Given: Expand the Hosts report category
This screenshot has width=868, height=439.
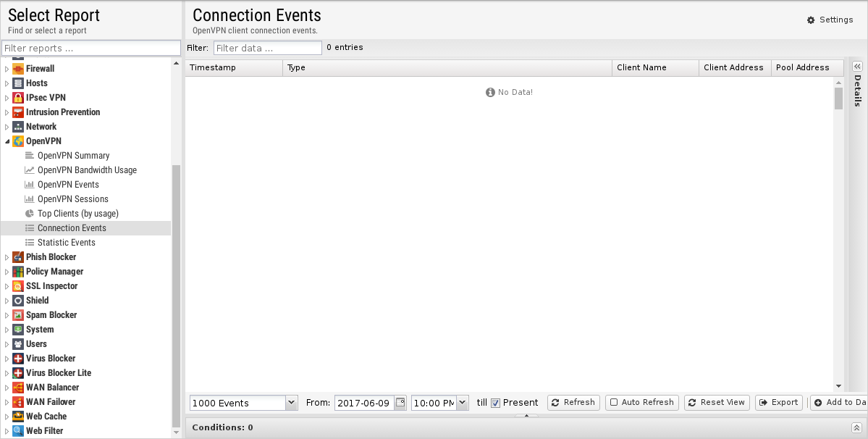Looking at the screenshot, I should click(x=7, y=83).
